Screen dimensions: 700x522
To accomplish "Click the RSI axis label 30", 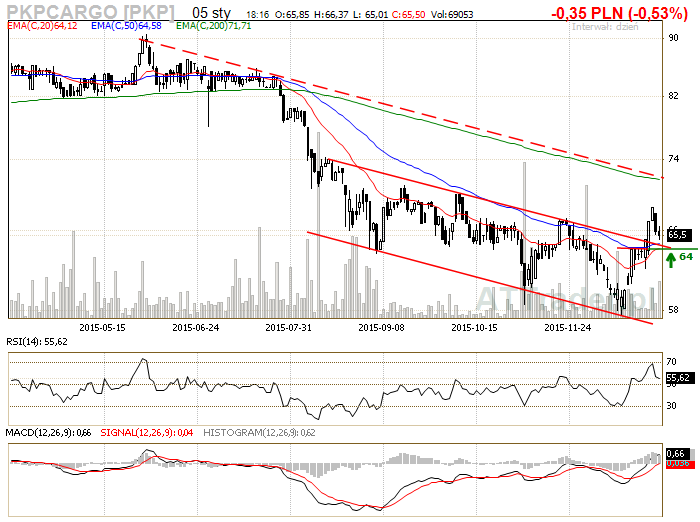I will click(x=671, y=406).
